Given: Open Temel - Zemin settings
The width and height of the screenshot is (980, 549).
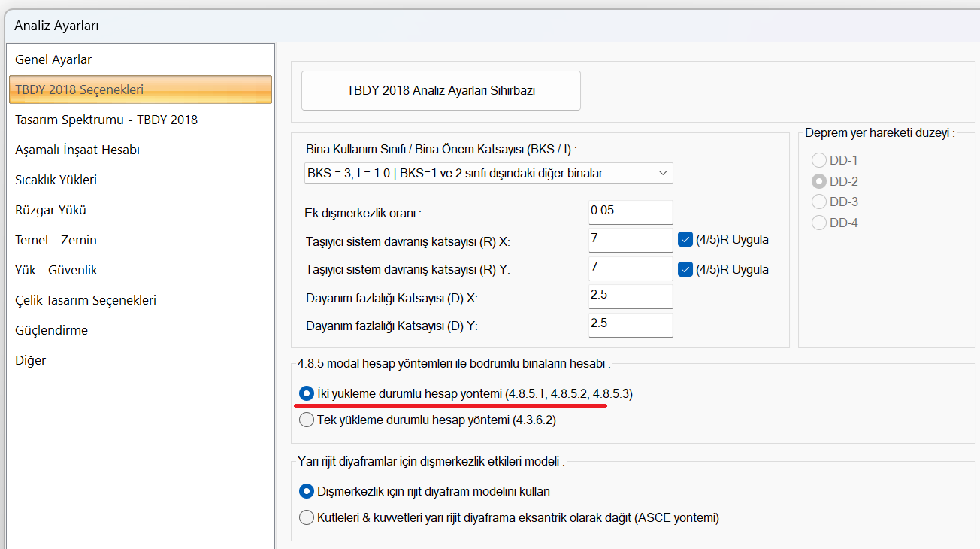Looking at the screenshot, I should click(x=56, y=240).
